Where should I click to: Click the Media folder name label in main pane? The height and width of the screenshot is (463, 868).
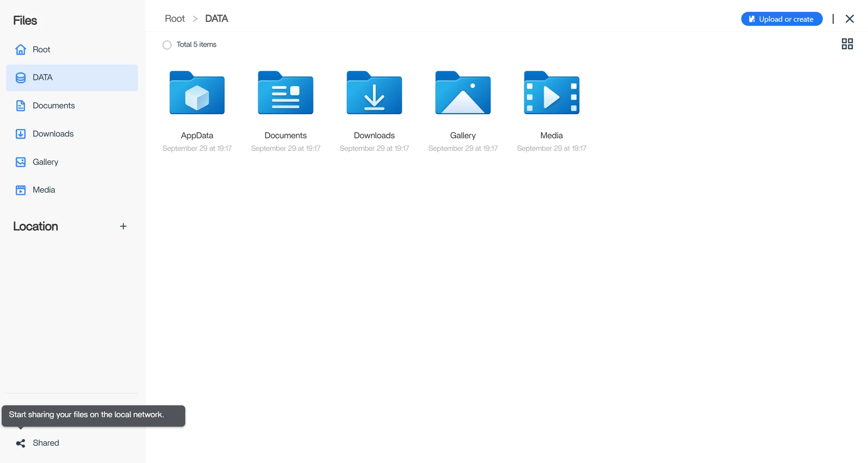(552, 136)
